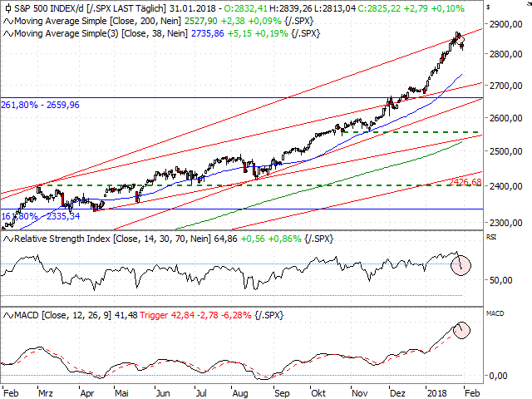532x399 pixels.
Task: Click the line icon beside Moving Average Simple(3)
Action: click(x=8, y=34)
